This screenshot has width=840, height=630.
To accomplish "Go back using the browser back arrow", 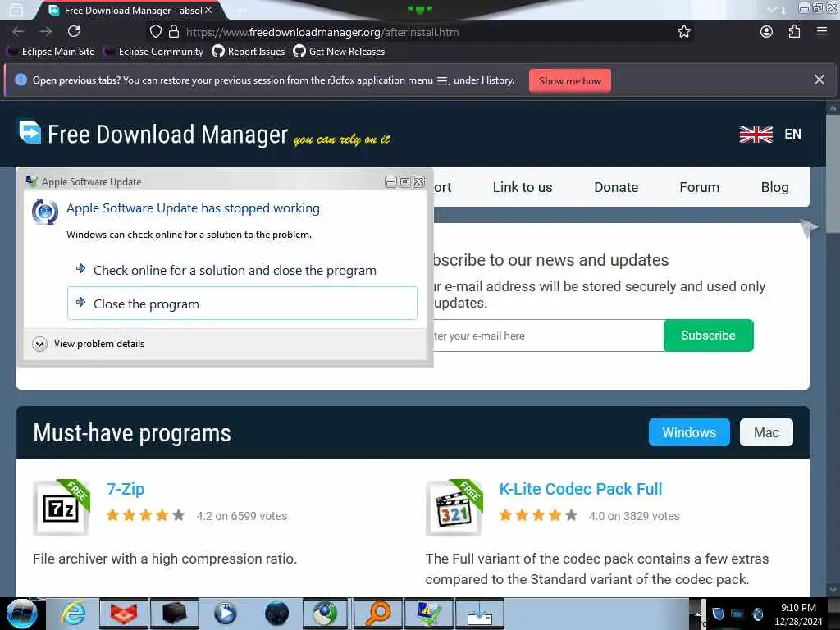I will click(18, 32).
